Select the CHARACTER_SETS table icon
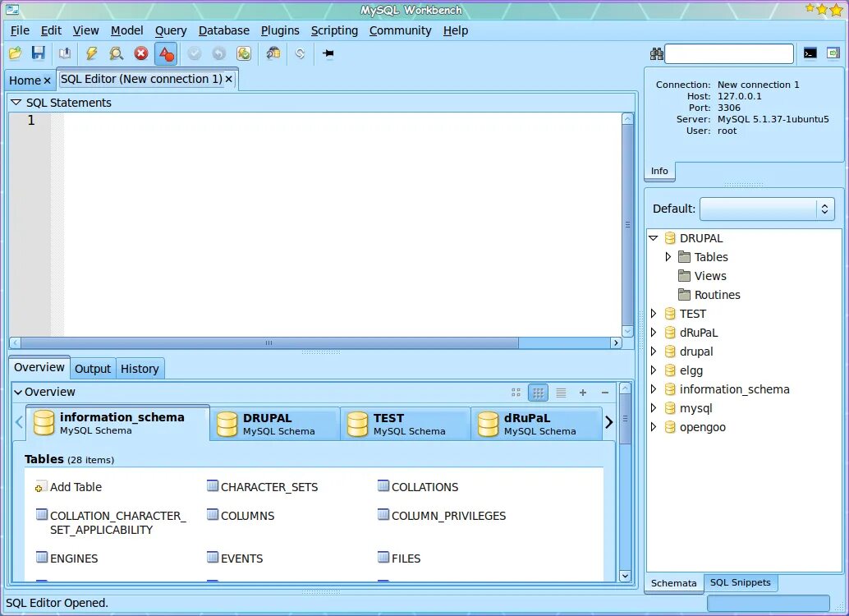This screenshot has width=849, height=616. (x=212, y=486)
